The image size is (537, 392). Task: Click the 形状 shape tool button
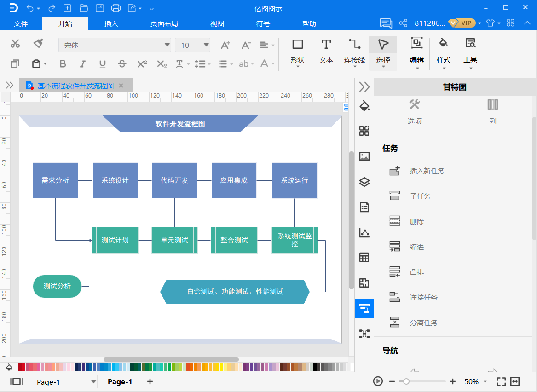[x=298, y=52]
